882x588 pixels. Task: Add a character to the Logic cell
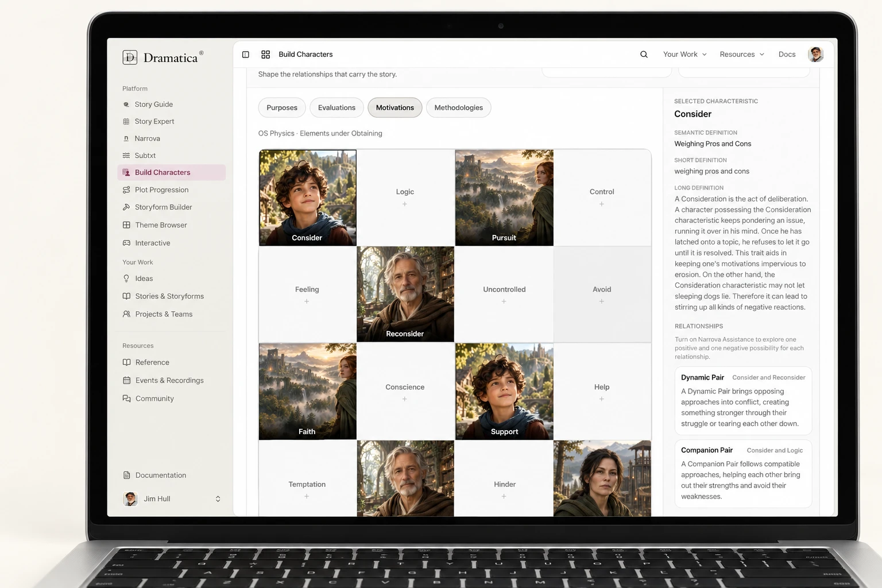pos(405,204)
